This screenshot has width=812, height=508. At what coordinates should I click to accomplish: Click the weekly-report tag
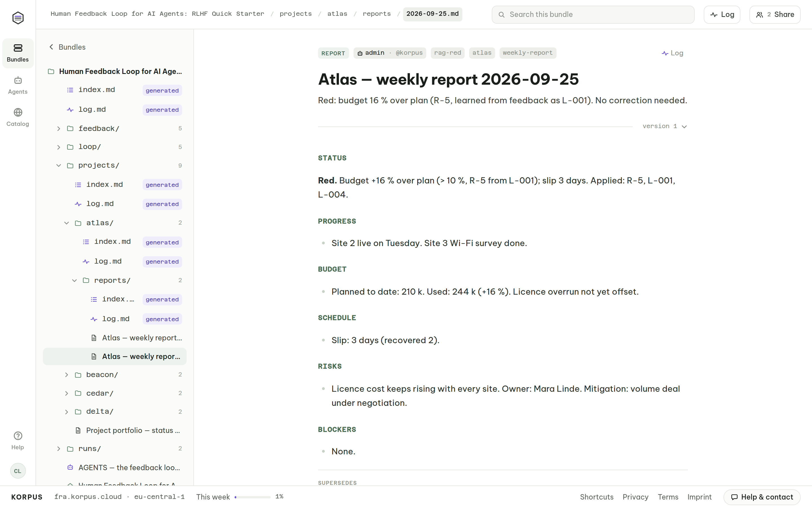[528, 53]
